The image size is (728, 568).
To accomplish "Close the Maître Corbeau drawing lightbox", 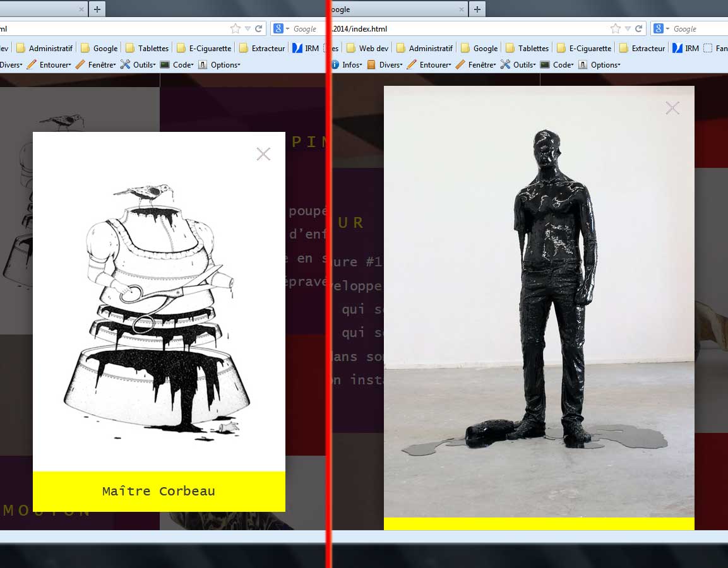I will point(263,154).
